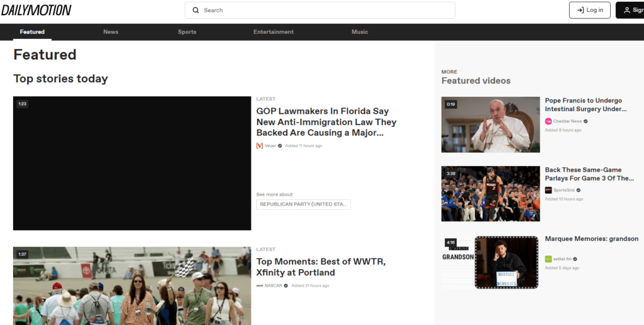Click the 'Top stories today' heading

[x=60, y=79]
